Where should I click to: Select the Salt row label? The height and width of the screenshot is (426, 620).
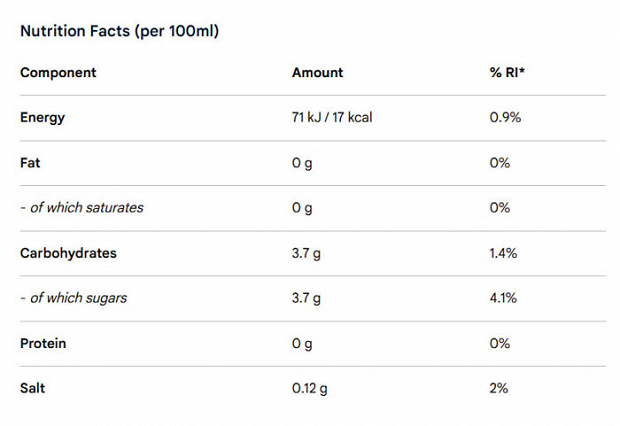point(32,388)
